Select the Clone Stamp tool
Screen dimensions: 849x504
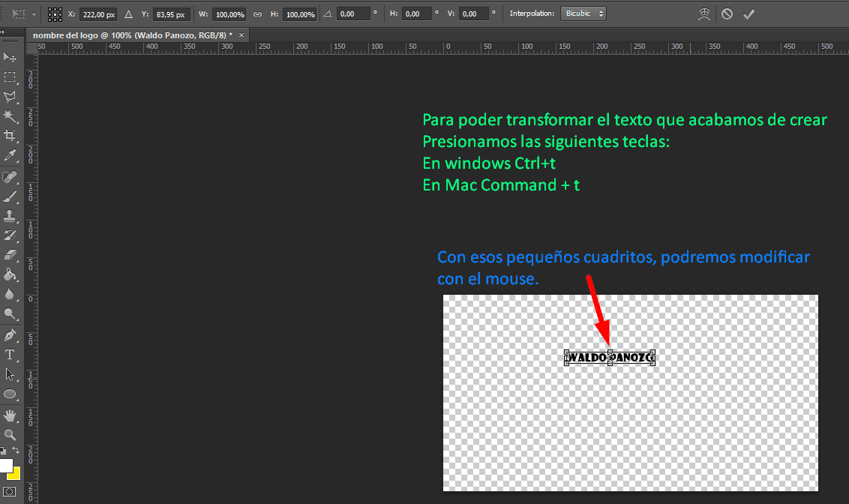click(10, 216)
